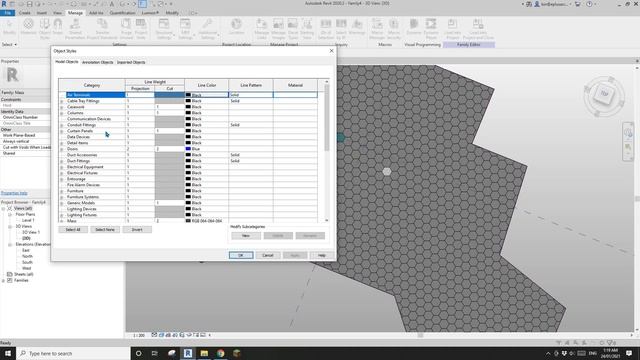This screenshot has width=640, height=360.
Task: Collapse the 3D Views tree node
Action: [10, 226]
